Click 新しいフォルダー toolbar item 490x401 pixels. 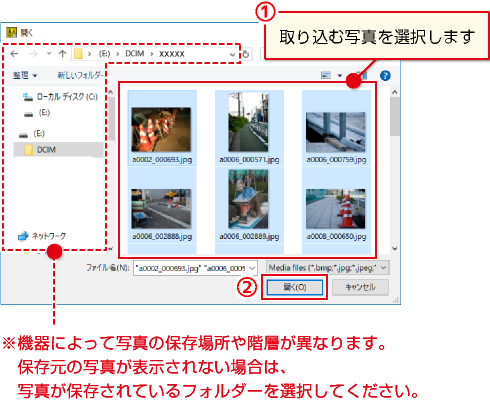pos(80,75)
